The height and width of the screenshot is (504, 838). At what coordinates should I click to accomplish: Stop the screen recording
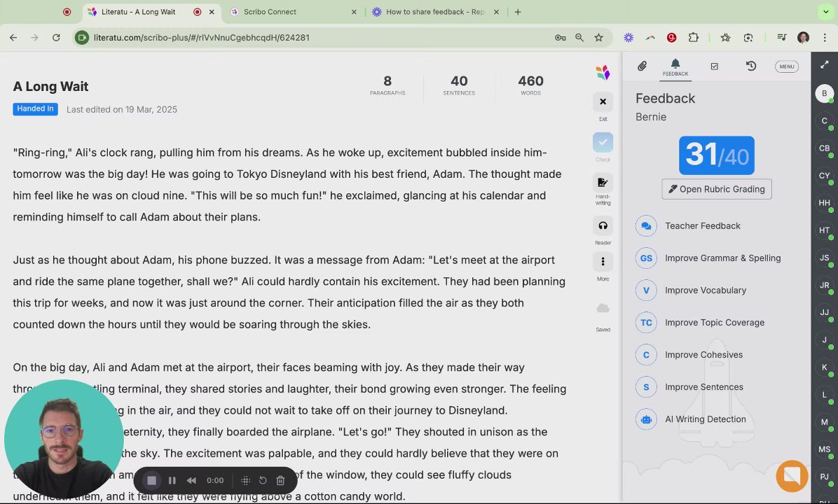152,480
